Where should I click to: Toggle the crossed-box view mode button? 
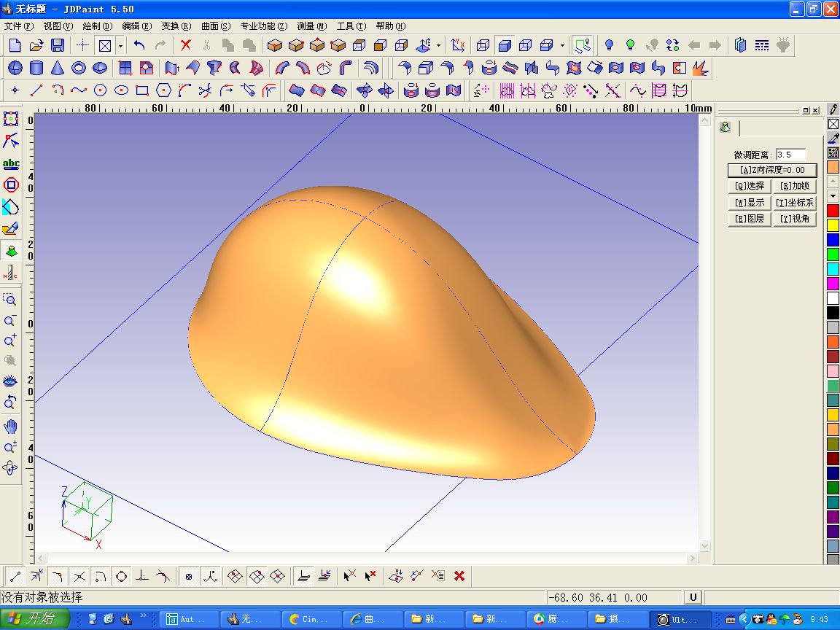[105, 45]
